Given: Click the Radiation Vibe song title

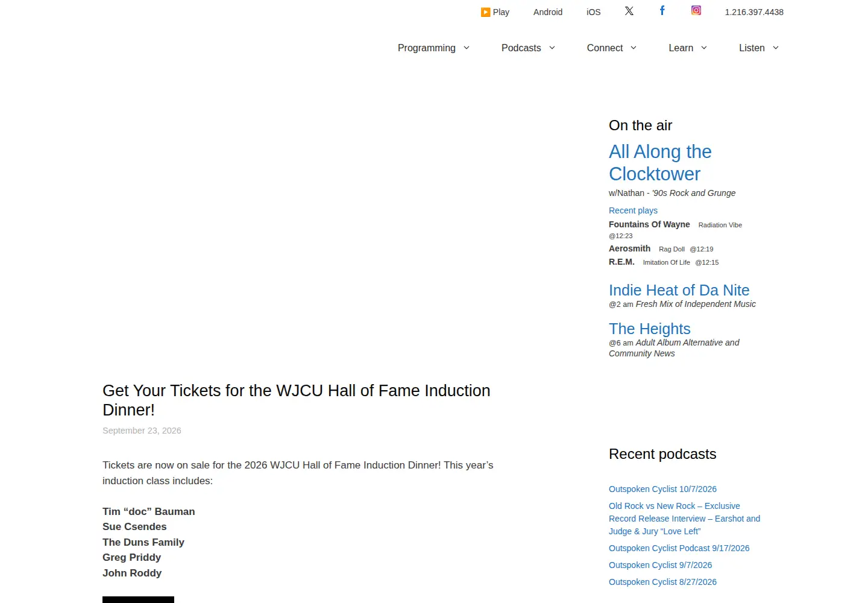Looking at the screenshot, I should point(720,225).
